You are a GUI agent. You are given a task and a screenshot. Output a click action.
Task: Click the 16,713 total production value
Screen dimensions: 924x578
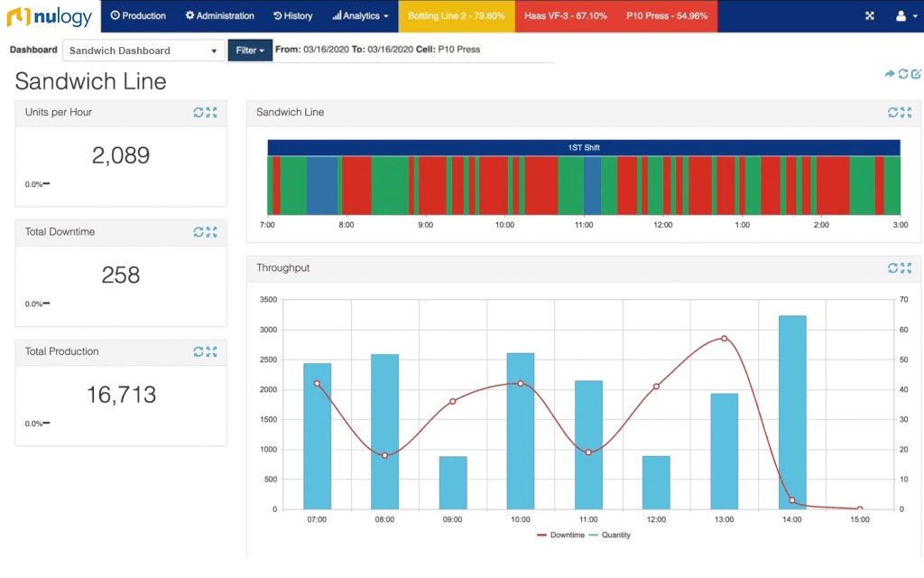click(122, 396)
